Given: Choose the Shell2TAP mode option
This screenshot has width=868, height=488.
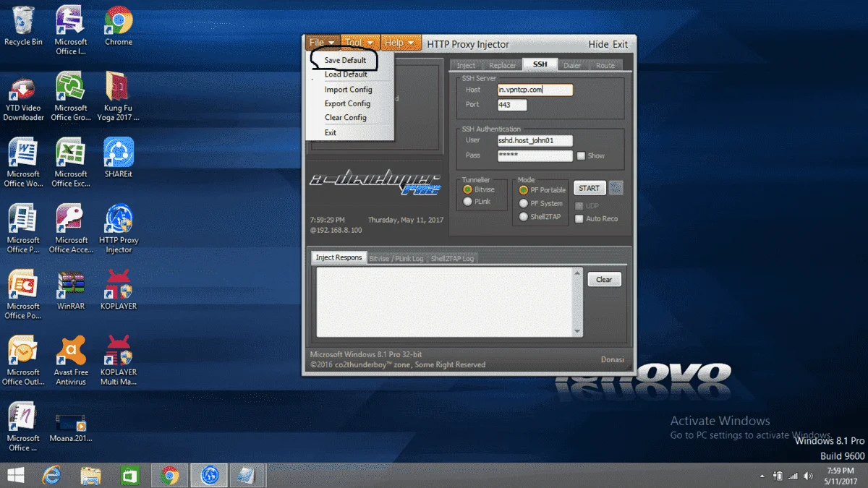Looking at the screenshot, I should click(x=524, y=217).
